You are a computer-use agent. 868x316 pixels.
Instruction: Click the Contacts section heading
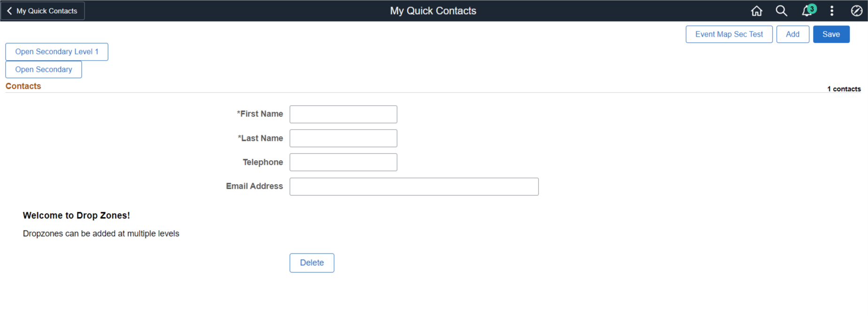click(x=23, y=86)
